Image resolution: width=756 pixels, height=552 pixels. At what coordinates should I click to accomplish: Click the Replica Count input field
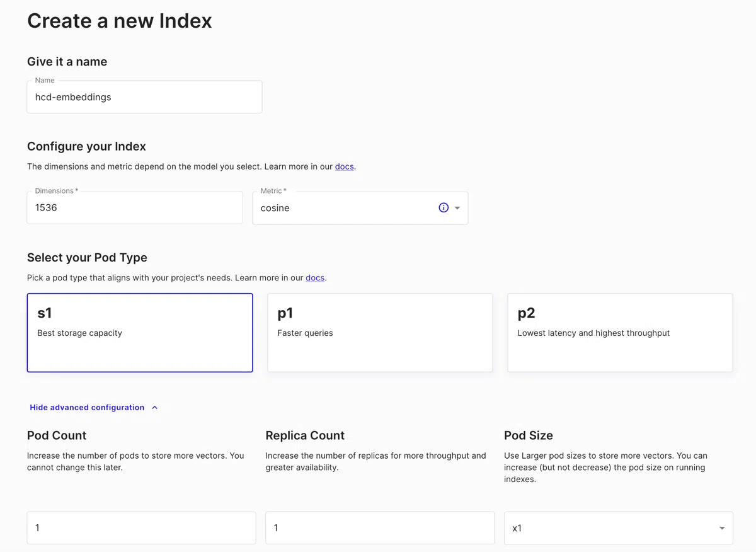[380, 528]
